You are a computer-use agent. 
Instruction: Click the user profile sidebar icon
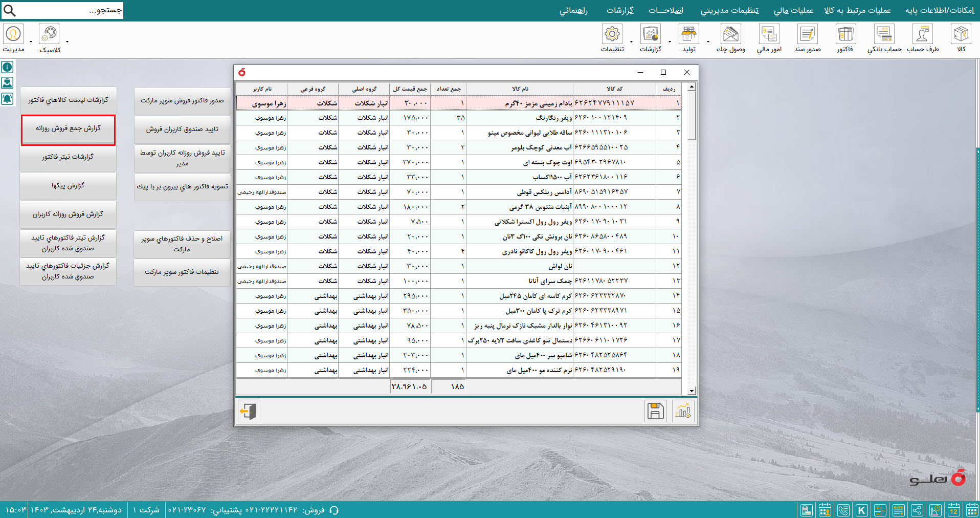[7, 83]
